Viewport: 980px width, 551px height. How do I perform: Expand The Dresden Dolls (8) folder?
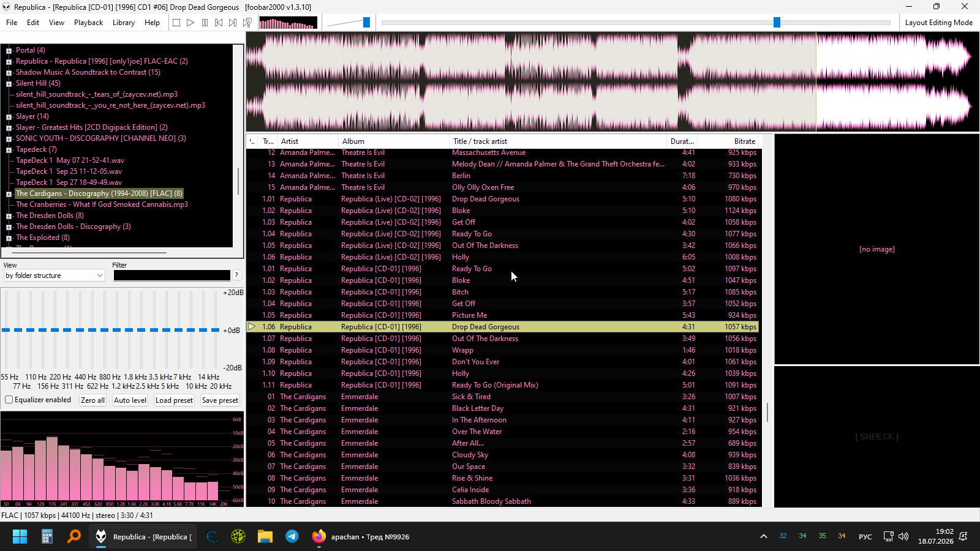(9, 216)
